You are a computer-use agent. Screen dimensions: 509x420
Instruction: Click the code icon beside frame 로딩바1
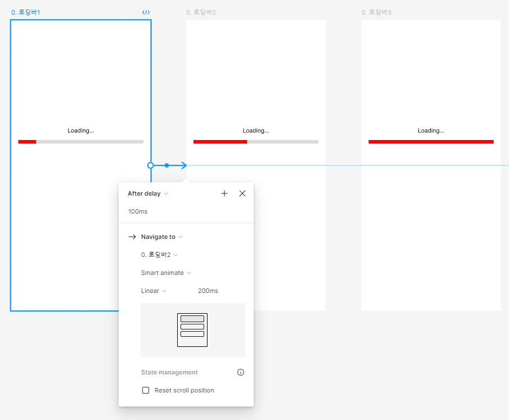[x=146, y=12]
